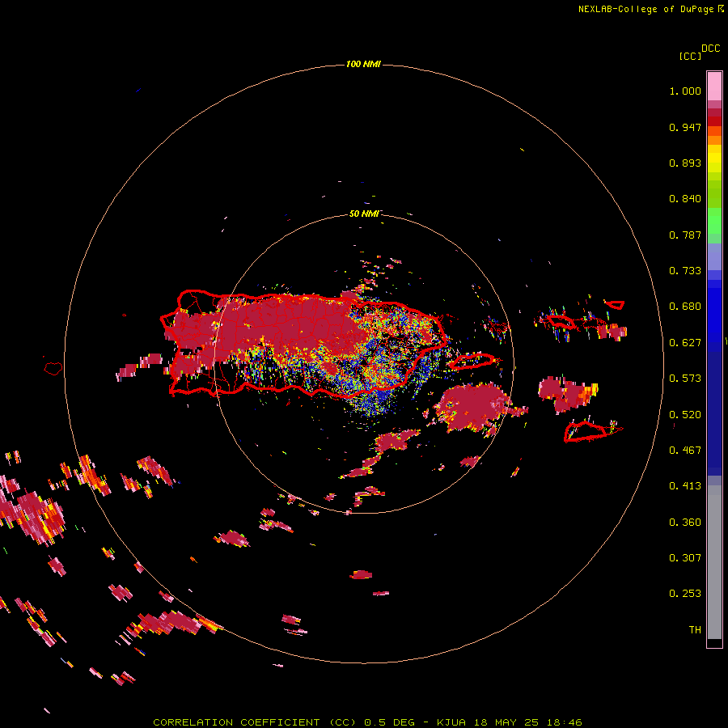Click the NEXLAB-College of DuPage credit text
The image size is (728, 728).
[x=645, y=9]
